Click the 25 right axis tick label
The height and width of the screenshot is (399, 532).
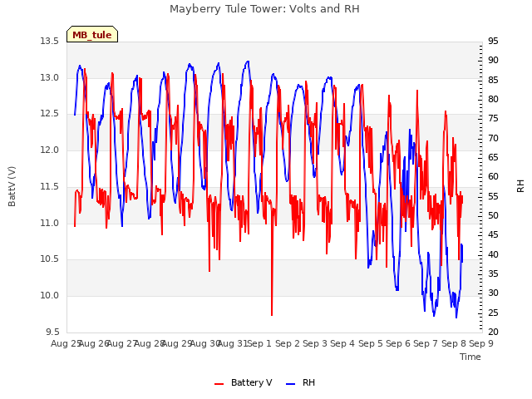[493, 313]
